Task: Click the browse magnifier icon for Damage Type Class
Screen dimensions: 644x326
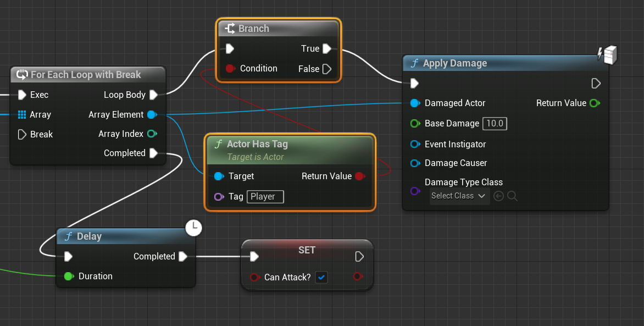Action: (x=512, y=196)
